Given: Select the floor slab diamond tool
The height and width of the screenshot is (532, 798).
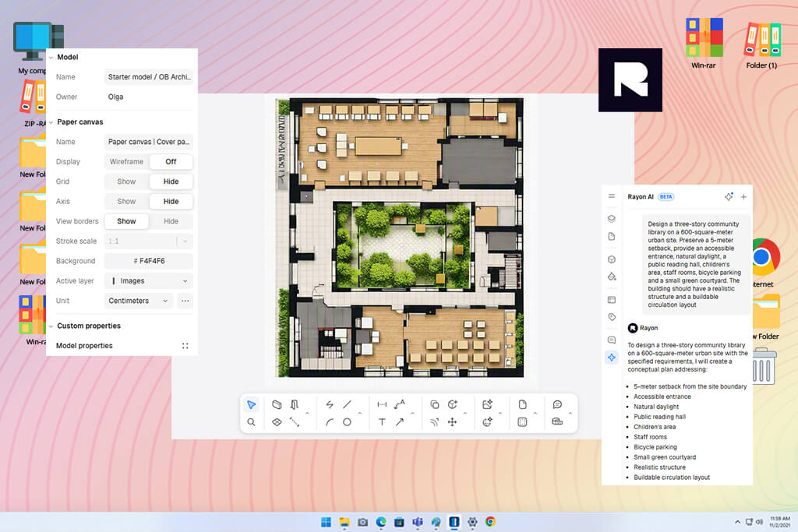Looking at the screenshot, I should point(277,422).
